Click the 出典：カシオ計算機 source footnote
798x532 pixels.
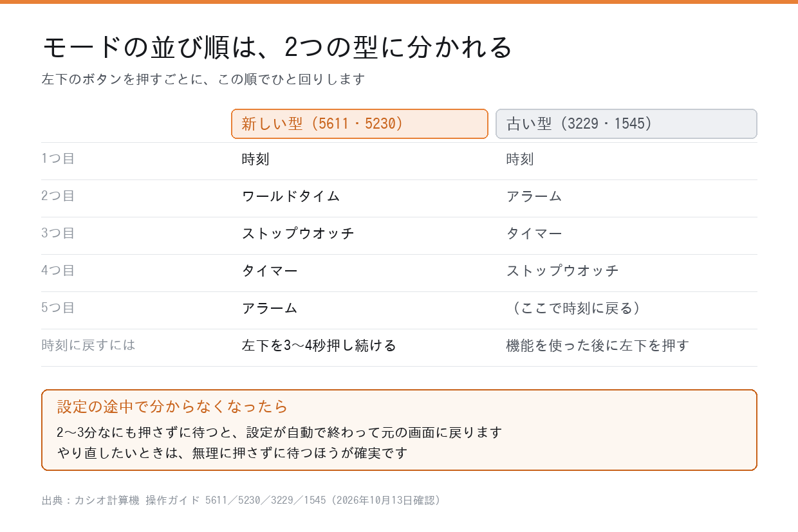pos(242,500)
